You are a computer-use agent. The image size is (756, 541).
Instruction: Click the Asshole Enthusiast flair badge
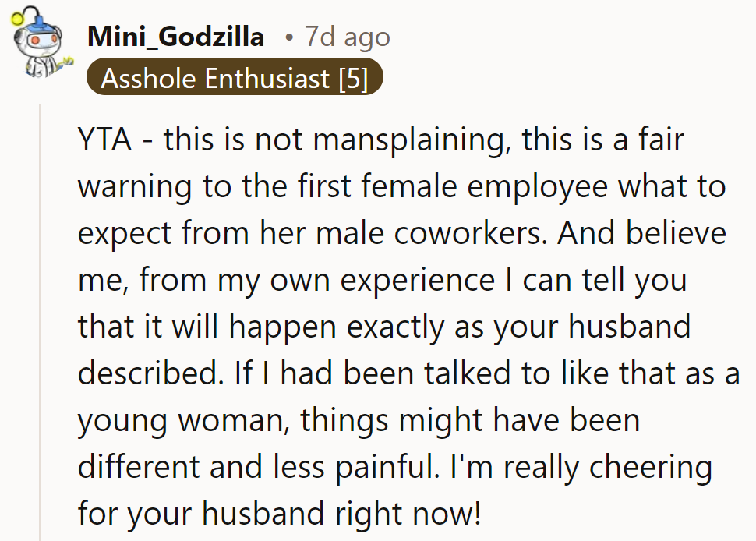point(234,78)
